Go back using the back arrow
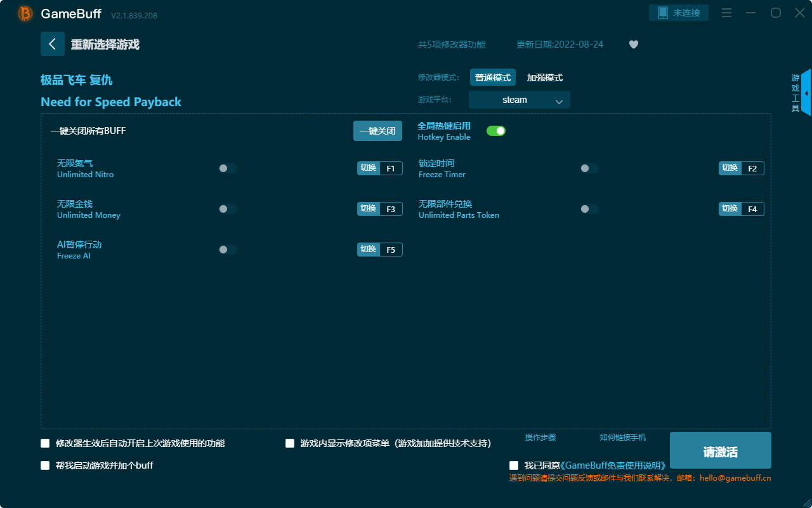Image resolution: width=812 pixels, height=508 pixels. click(53, 43)
